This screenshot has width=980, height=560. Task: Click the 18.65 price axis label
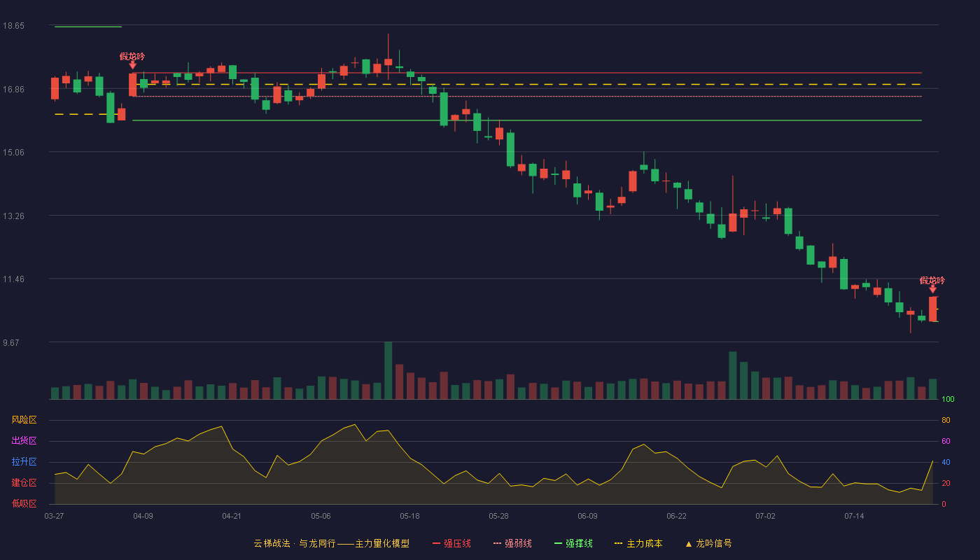tap(13, 26)
